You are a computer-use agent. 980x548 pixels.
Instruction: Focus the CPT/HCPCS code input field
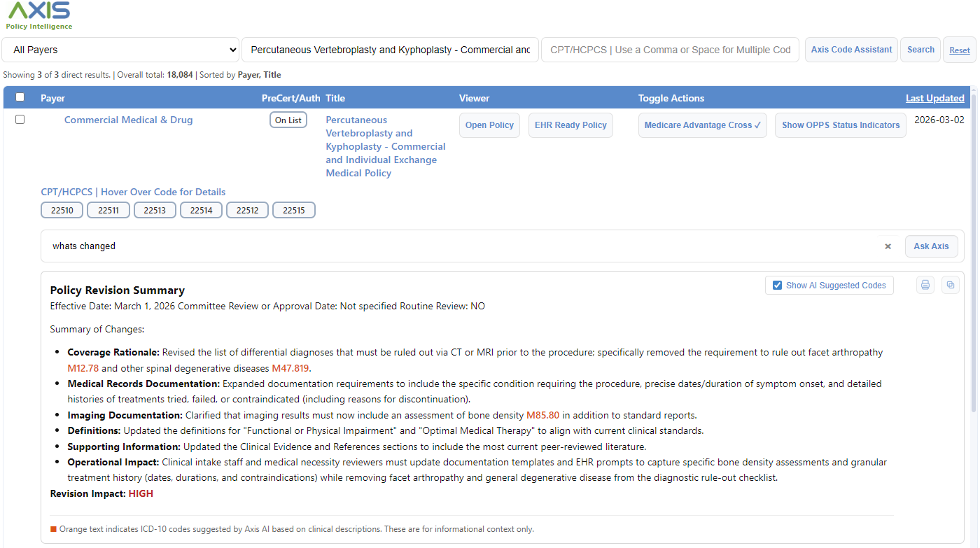click(x=670, y=50)
